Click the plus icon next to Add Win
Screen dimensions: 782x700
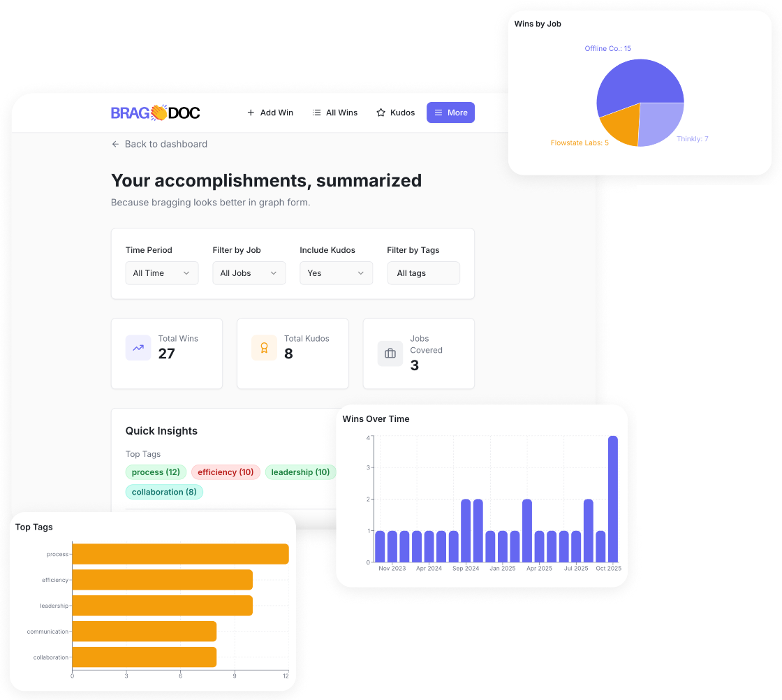click(x=250, y=112)
